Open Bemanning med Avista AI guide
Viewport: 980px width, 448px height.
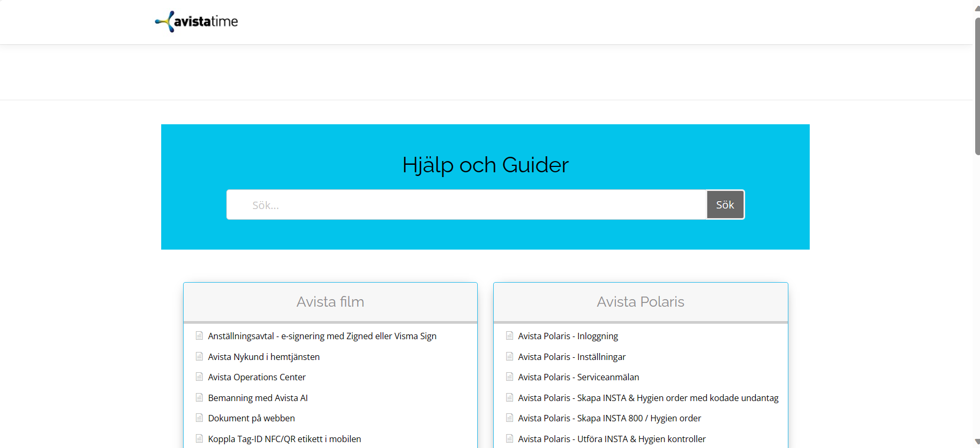pos(258,398)
